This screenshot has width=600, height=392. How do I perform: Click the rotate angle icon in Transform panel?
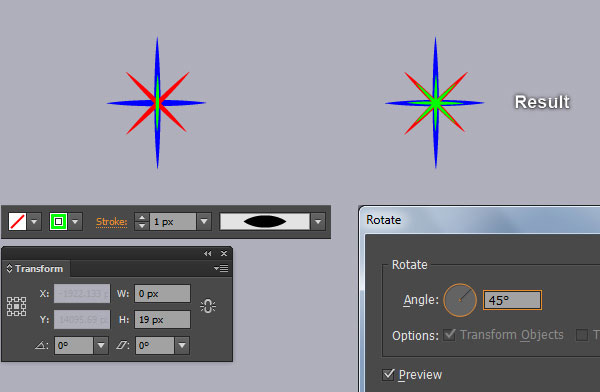tap(41, 346)
